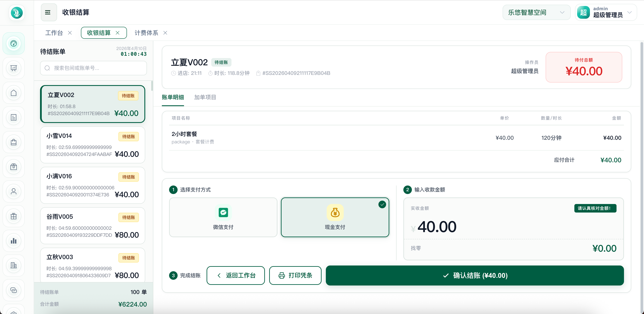Select WeChat pay (微信支付) method
The image size is (644, 314).
pos(223,217)
